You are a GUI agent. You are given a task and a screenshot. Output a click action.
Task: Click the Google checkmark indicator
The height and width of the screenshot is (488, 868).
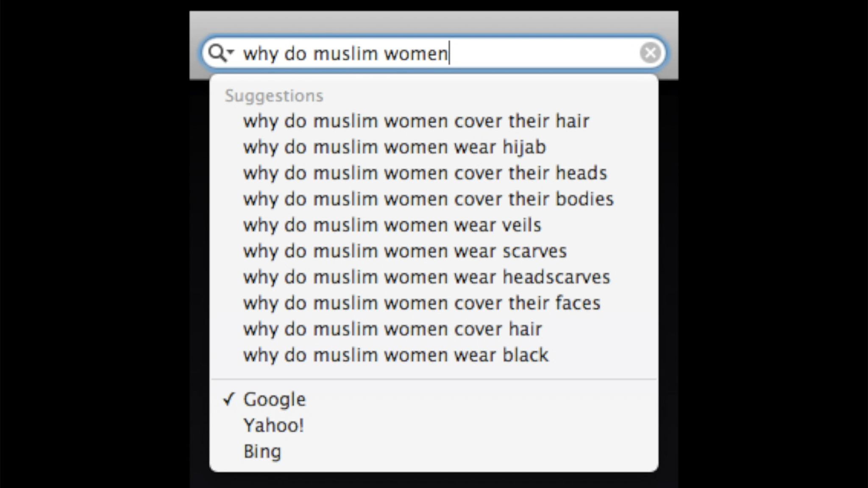click(x=229, y=399)
